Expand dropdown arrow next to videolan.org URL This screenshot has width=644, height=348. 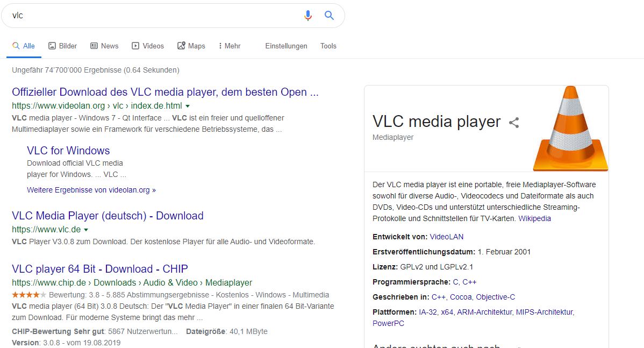[188, 106]
